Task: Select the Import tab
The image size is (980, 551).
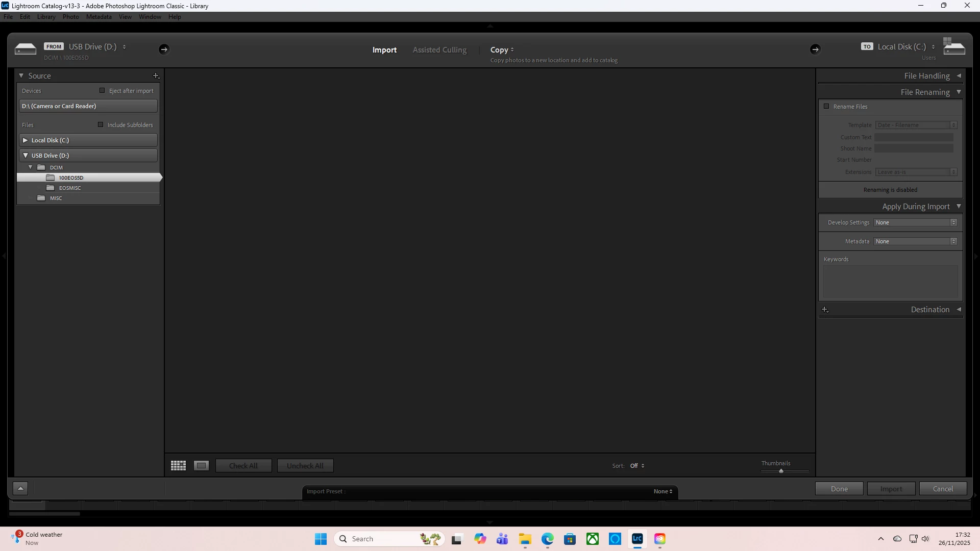Action: (384, 49)
